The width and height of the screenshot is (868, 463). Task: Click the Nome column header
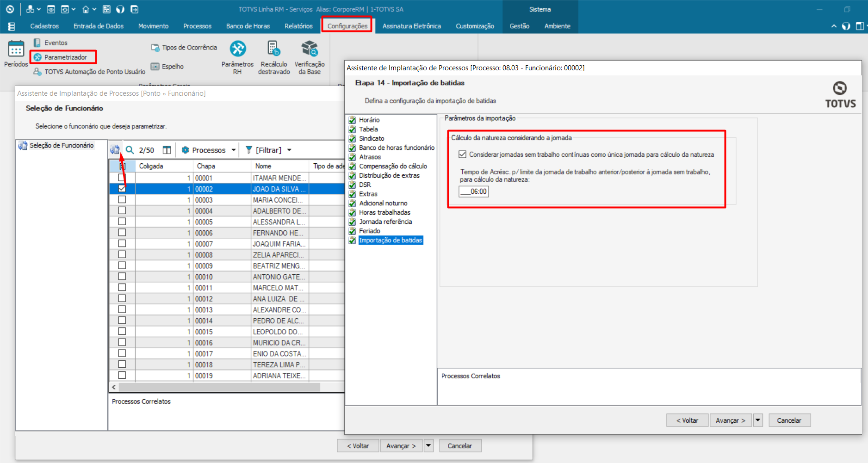click(x=279, y=166)
